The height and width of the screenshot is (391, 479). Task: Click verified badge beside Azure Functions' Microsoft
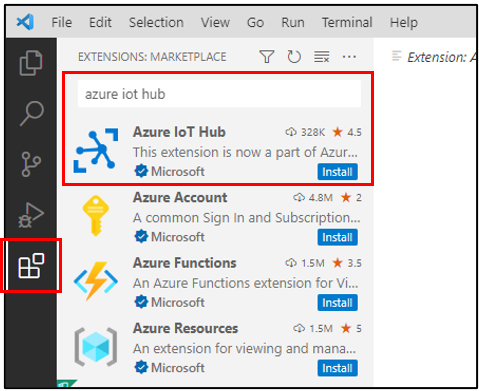click(141, 302)
